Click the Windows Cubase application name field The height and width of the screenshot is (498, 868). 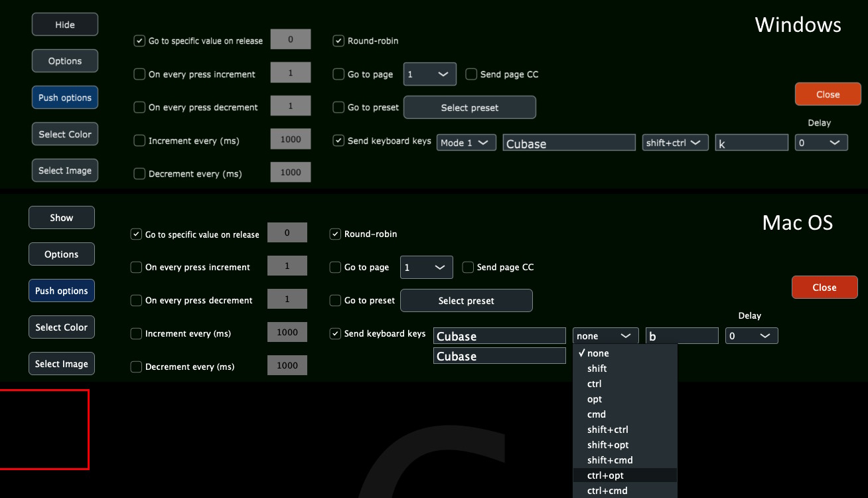[569, 143]
